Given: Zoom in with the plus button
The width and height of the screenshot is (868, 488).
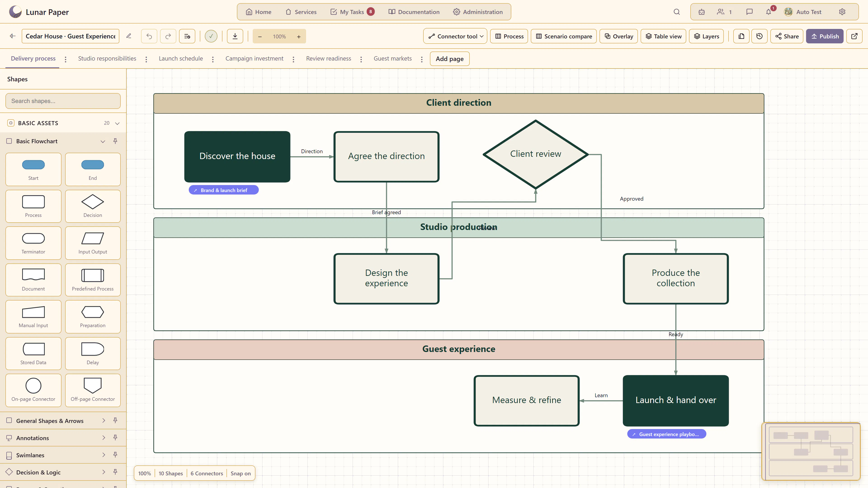Looking at the screenshot, I should pyautogui.click(x=299, y=36).
